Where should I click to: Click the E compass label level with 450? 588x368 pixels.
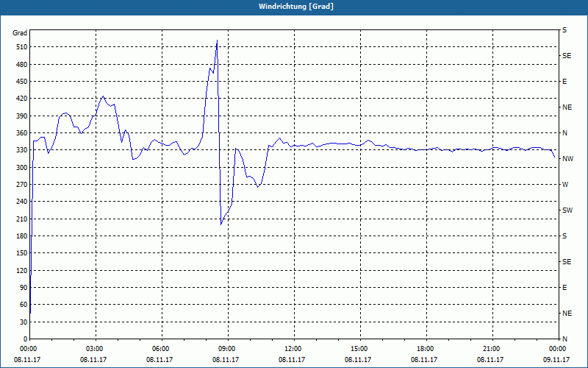pyautogui.click(x=565, y=82)
